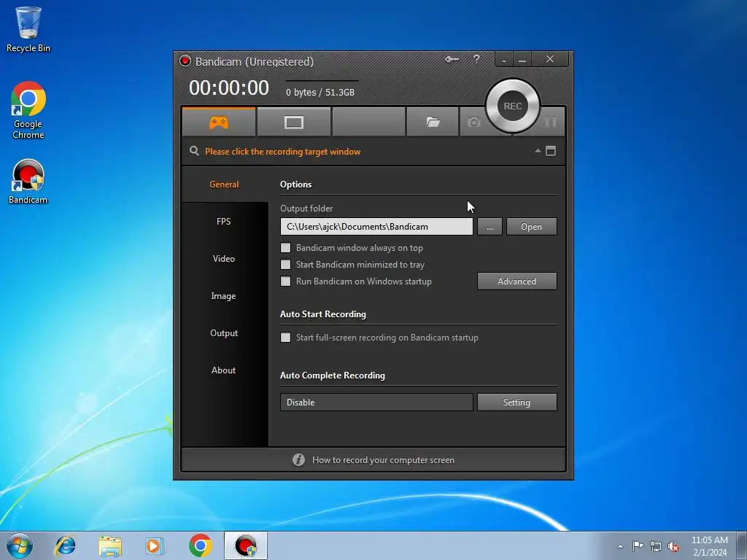Enable 'Start Bandicam minimized to tray'
The height and width of the screenshot is (560, 747).
(x=285, y=264)
